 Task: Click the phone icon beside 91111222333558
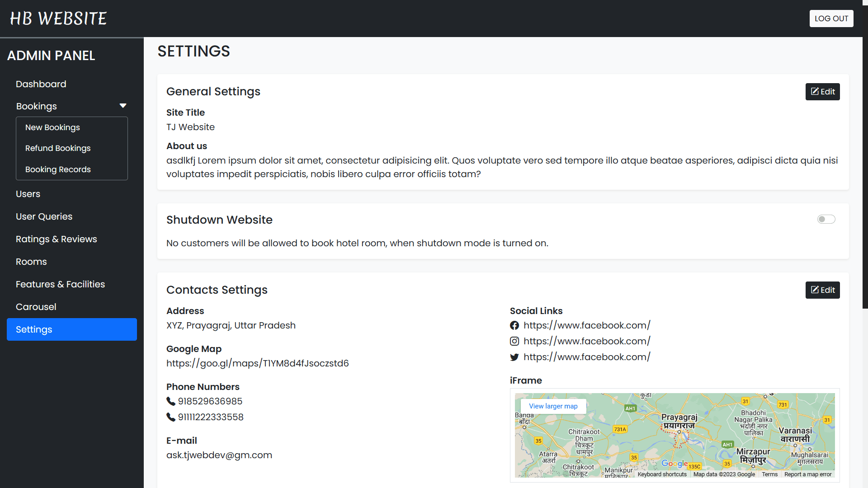[170, 417]
